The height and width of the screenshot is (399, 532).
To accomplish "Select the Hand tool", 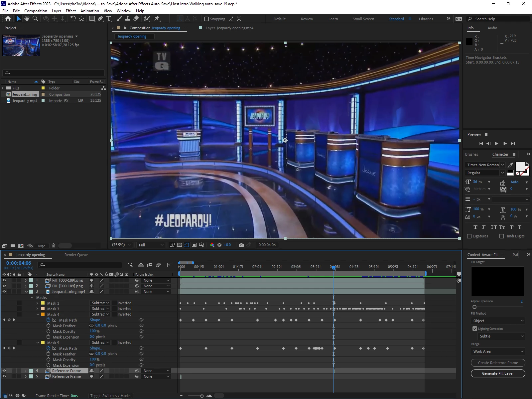I will point(27,19).
